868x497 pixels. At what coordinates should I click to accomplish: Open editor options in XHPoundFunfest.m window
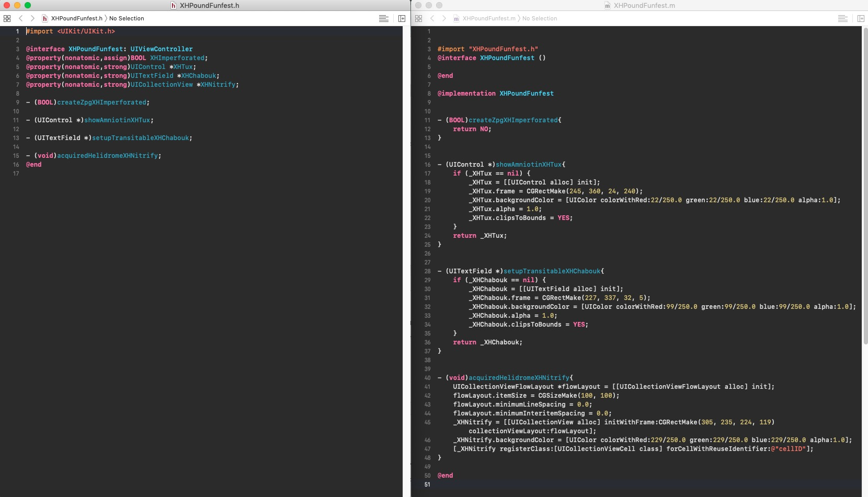842,18
